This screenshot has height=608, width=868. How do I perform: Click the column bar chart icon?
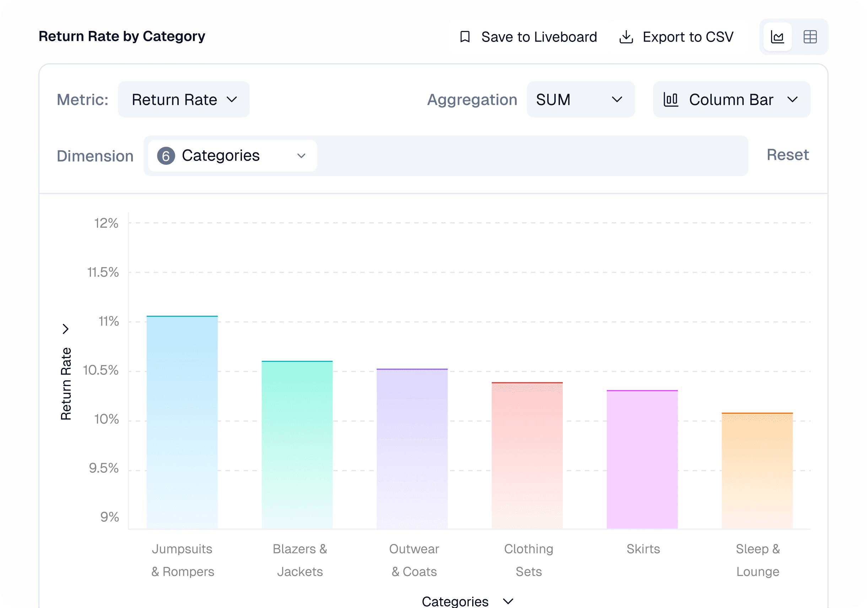coord(671,100)
